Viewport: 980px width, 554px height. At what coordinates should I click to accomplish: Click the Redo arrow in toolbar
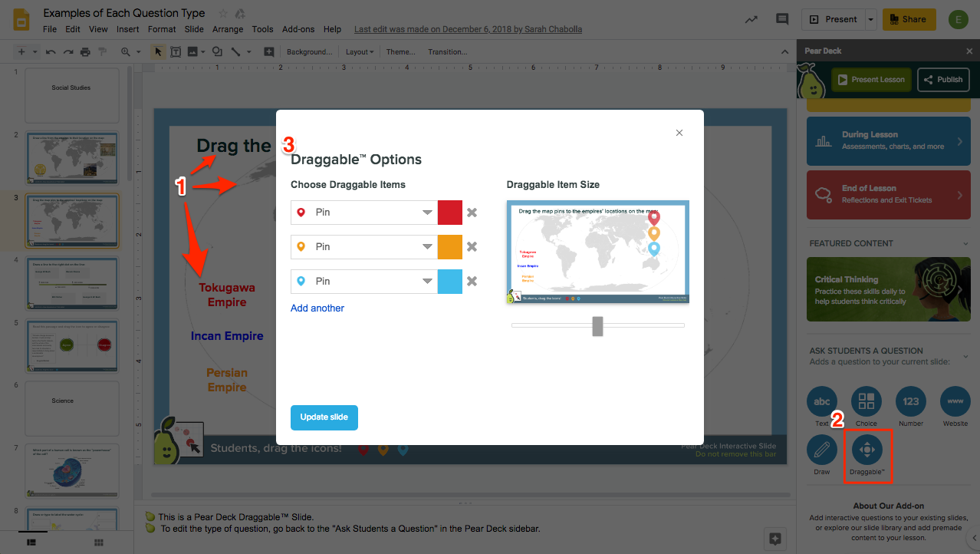tap(67, 52)
